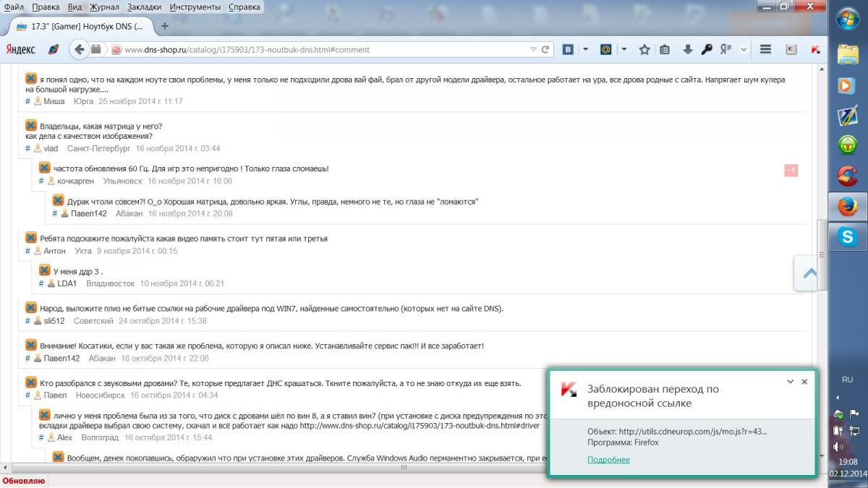Click the key icon in the toolbar
Viewport: 868px width, 488px height.
tap(707, 50)
